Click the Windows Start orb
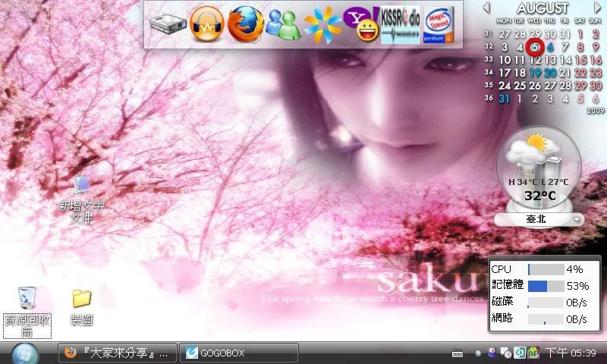607x364 pixels. click(25, 353)
